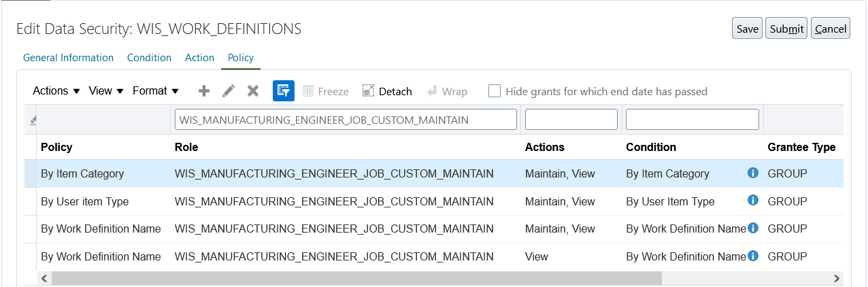Click the pencil edit icon
This screenshot has height=287, width=868.
point(229,91)
